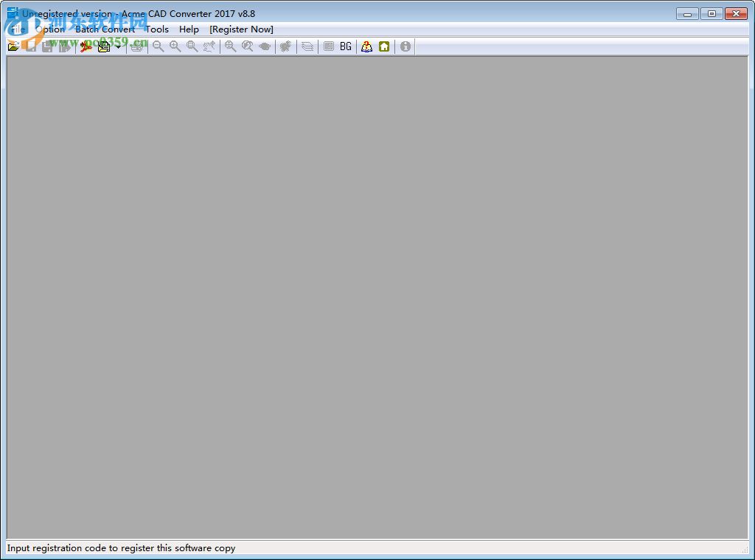Open the Layers manager icon
The width and height of the screenshot is (755, 560).
307,46
